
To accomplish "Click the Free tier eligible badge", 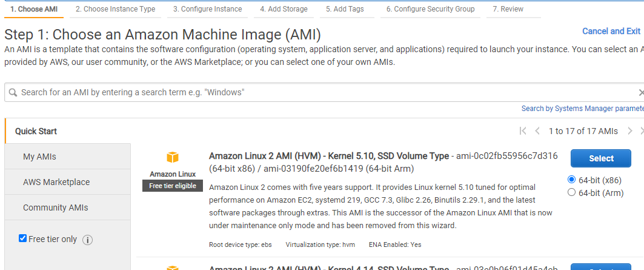I will [x=173, y=186].
